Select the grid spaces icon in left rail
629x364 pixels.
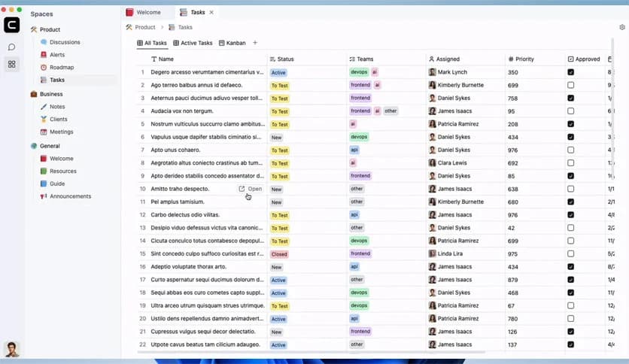(x=11, y=64)
